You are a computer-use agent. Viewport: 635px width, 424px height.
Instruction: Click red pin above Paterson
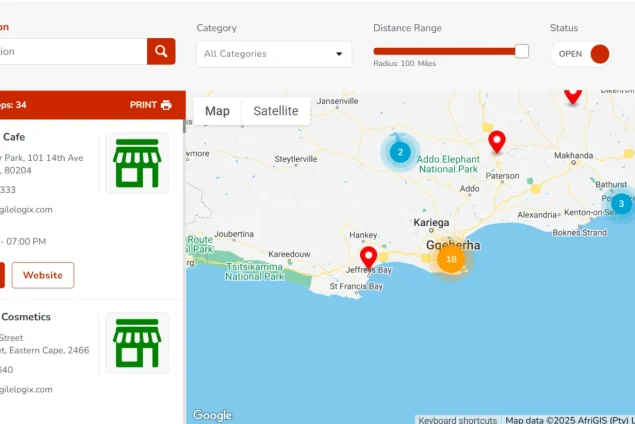click(496, 142)
